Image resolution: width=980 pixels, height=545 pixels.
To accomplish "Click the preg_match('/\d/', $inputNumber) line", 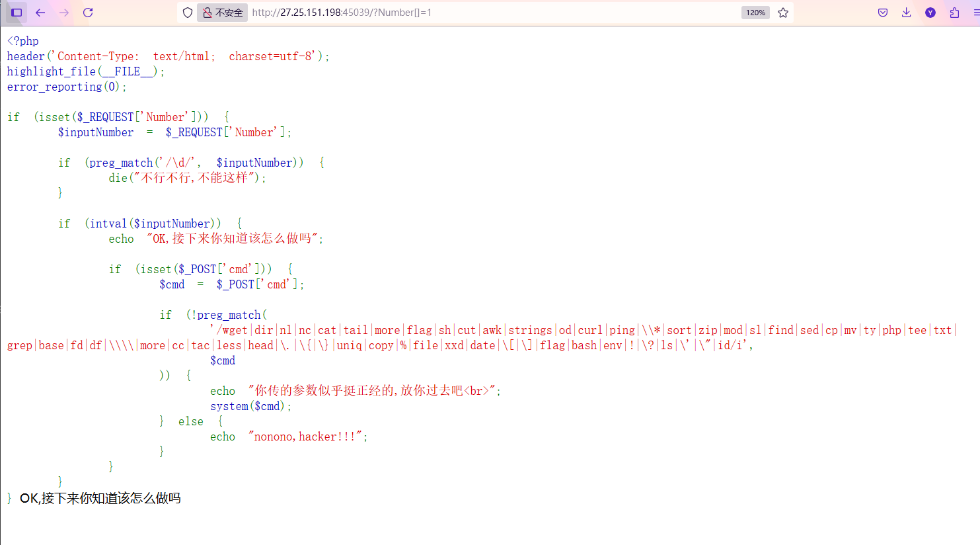I will (191, 163).
